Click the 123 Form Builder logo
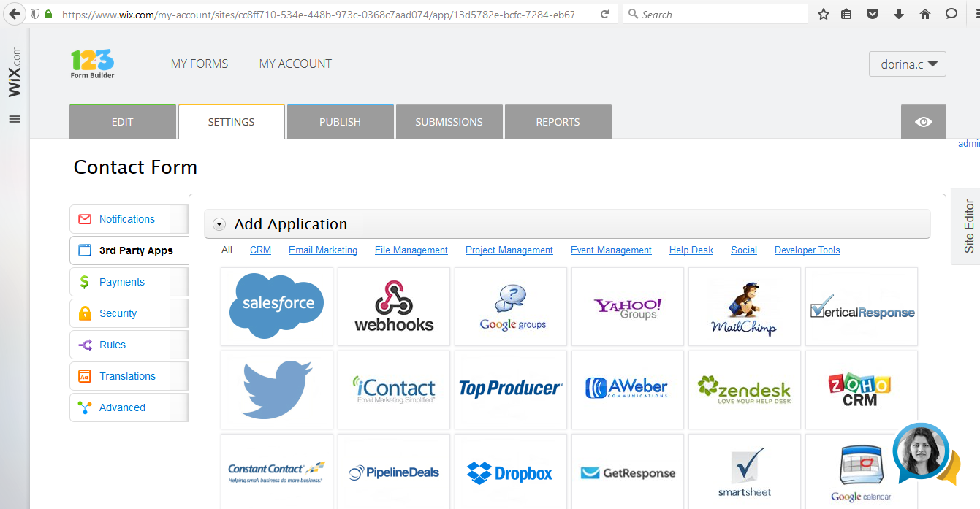Viewport: 980px width, 509px height. [93, 64]
